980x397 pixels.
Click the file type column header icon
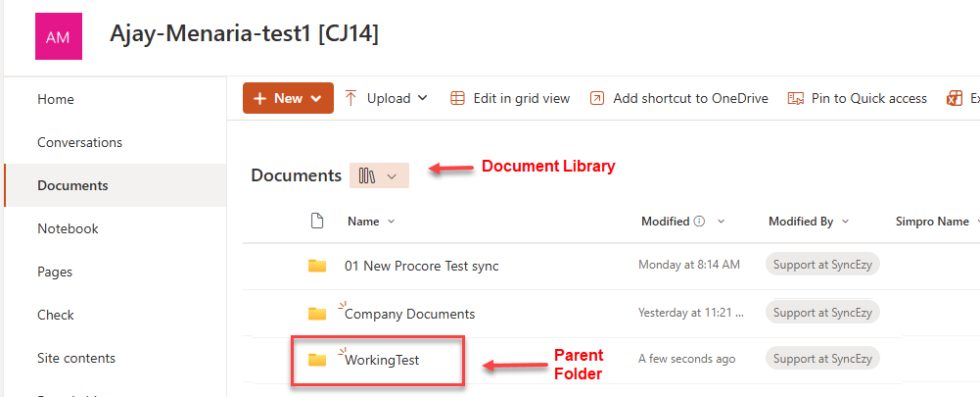[316, 222]
